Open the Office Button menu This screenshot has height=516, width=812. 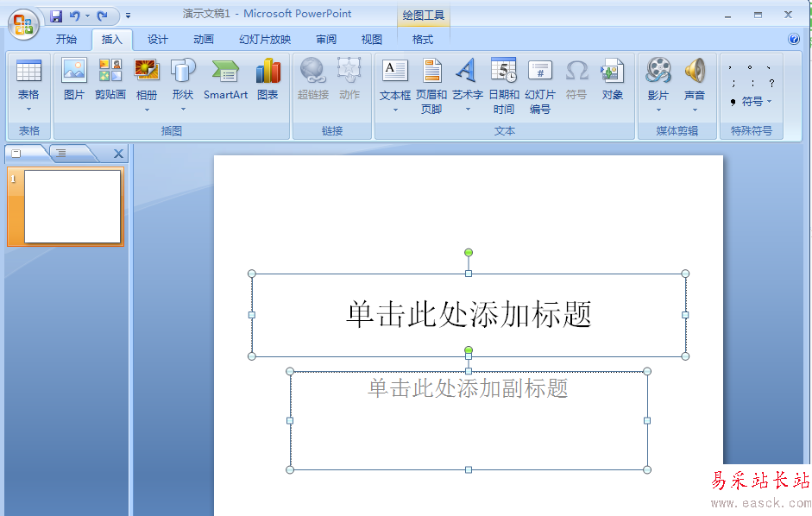pos(23,24)
